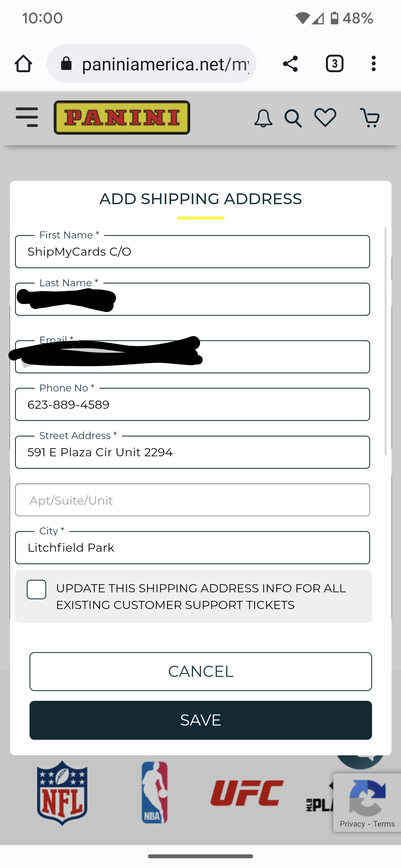Click the CANCEL button

point(201,671)
